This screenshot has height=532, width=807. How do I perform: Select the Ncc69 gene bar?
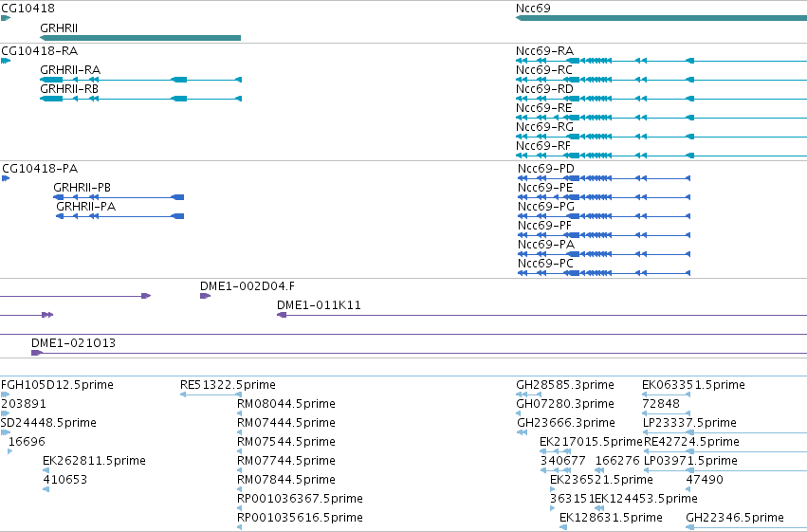click(661, 18)
